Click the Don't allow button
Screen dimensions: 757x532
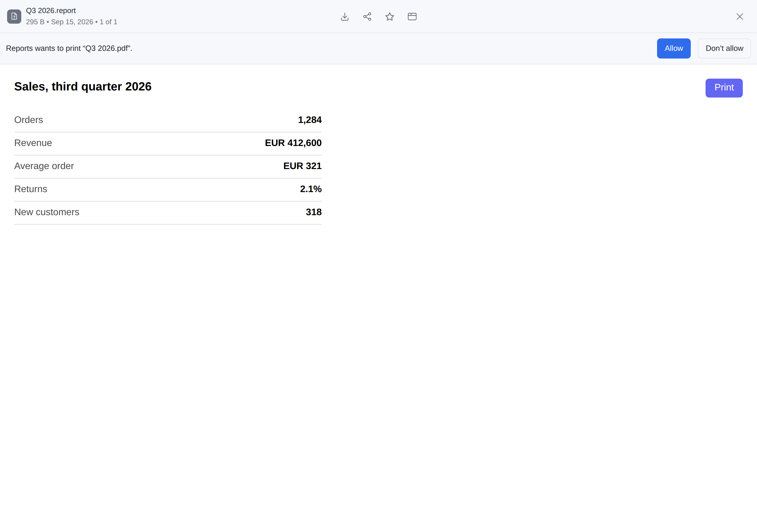tap(724, 48)
